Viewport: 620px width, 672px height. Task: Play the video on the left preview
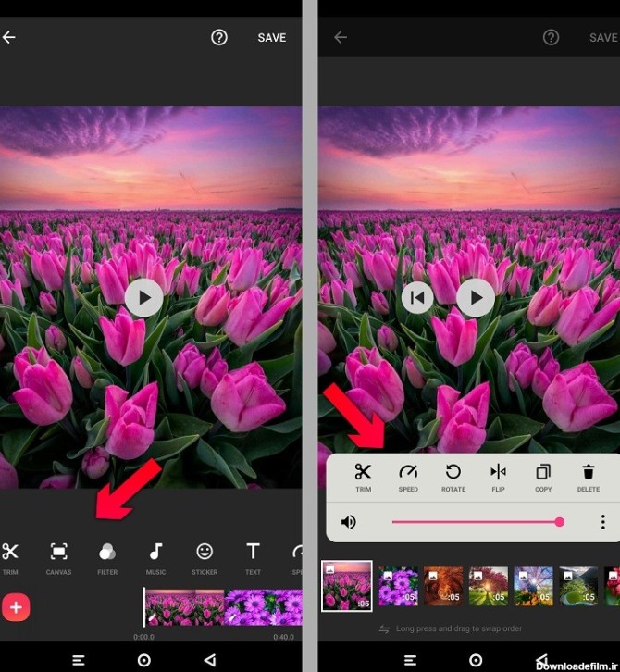coord(143,298)
